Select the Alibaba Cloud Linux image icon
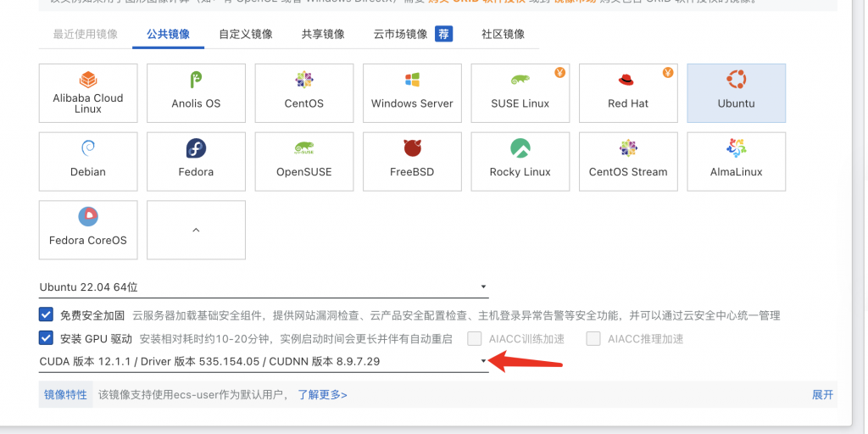 tap(88, 80)
